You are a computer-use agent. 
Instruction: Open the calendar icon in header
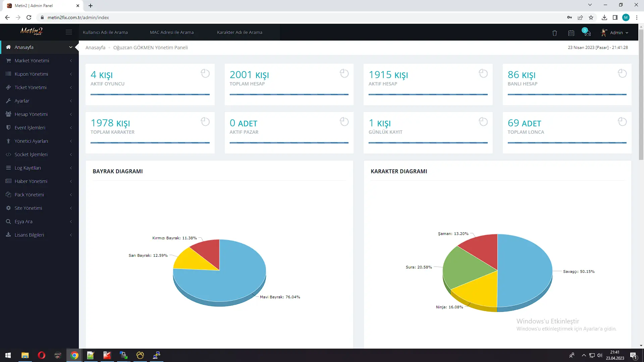click(x=571, y=33)
